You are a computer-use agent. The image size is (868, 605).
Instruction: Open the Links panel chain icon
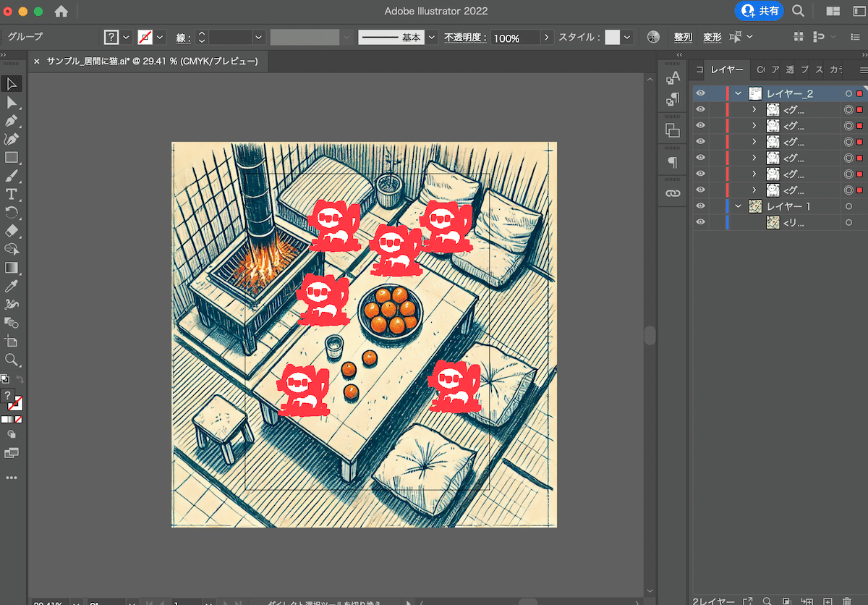tap(673, 193)
